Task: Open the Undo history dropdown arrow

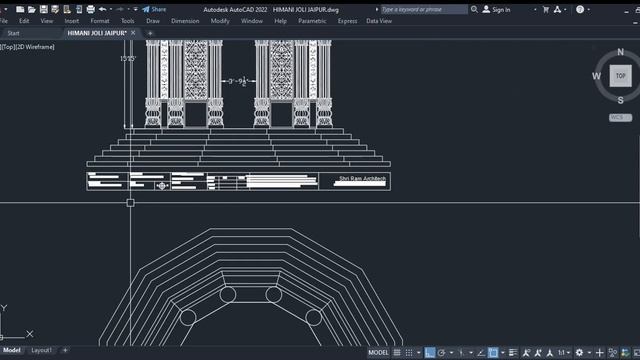Action: [111, 9]
